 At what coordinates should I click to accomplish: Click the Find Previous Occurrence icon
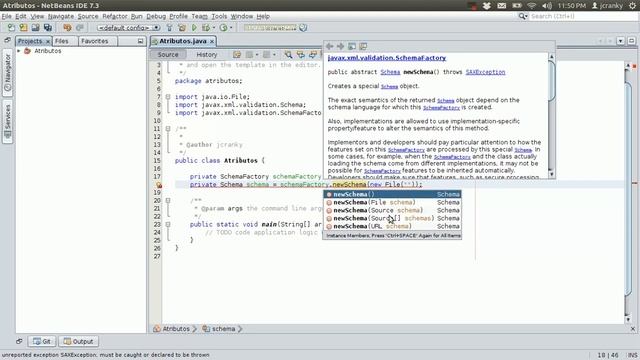coord(301,54)
